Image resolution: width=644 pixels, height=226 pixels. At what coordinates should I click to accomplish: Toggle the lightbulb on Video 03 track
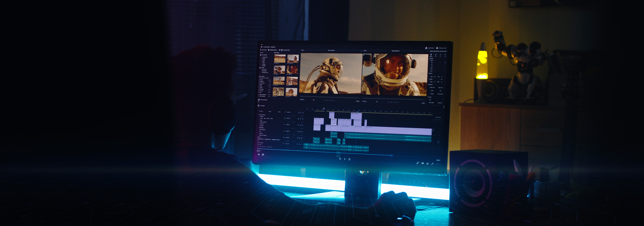[303, 113]
